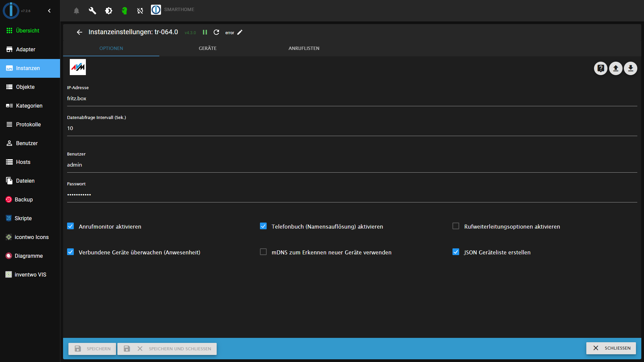The height and width of the screenshot is (362, 644).
Task: Open notifications bell icon
Action: (x=76, y=11)
